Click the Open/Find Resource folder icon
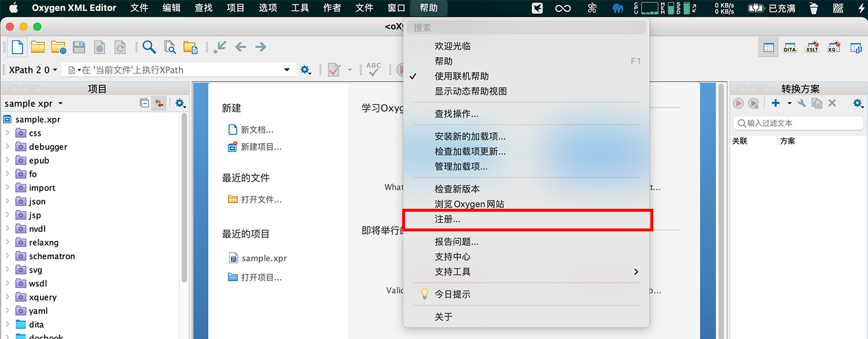868x339 pixels. point(190,47)
